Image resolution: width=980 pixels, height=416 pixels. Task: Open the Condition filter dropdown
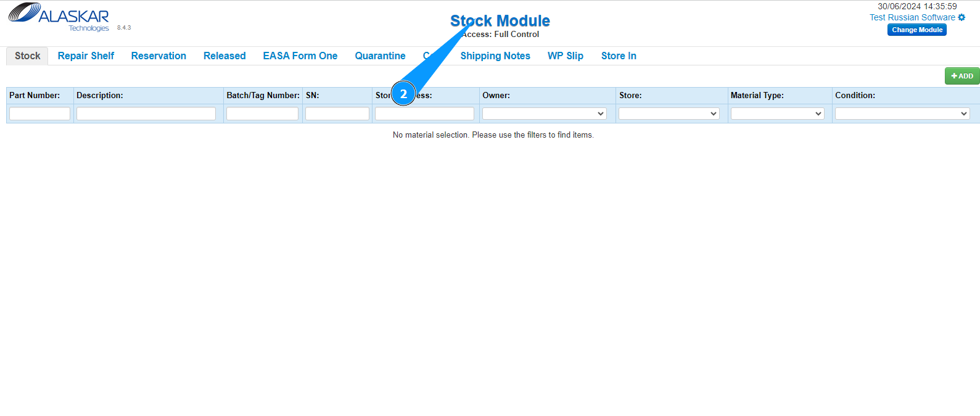click(x=902, y=114)
